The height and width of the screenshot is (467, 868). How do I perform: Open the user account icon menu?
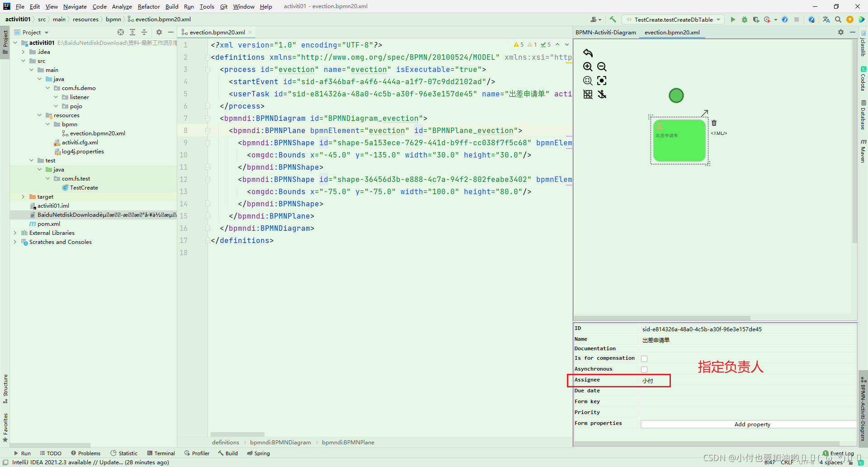coord(595,19)
